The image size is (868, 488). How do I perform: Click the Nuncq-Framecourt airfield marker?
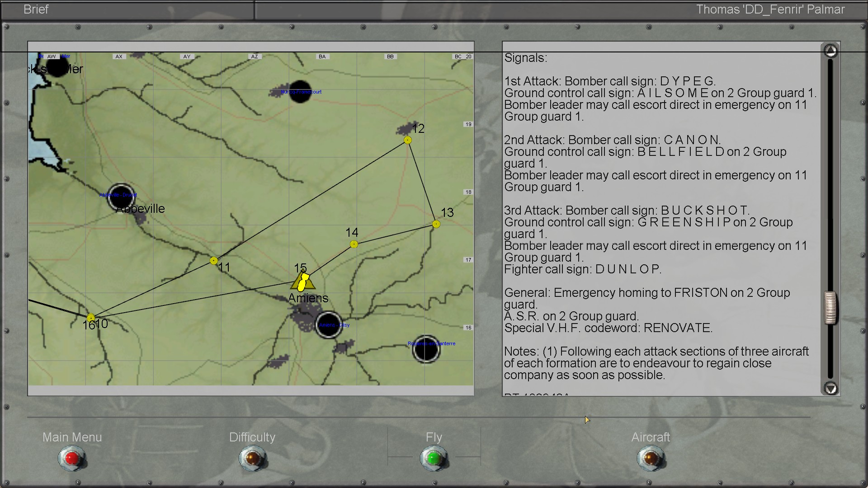[300, 92]
